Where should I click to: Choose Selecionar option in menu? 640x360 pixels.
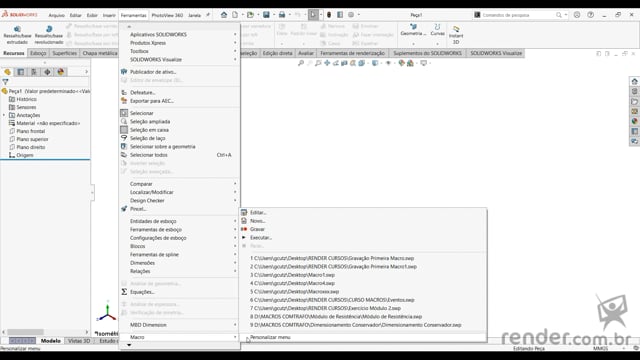pos(142,113)
